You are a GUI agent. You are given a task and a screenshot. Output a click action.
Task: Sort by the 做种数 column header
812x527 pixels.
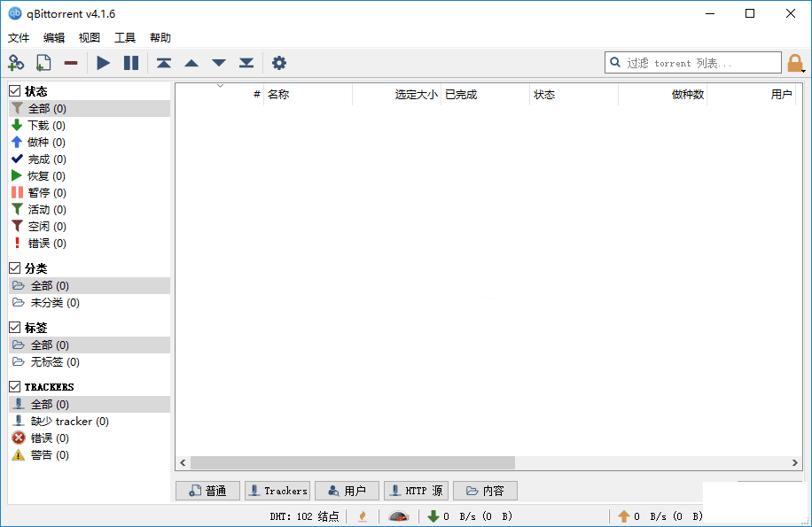point(662,95)
